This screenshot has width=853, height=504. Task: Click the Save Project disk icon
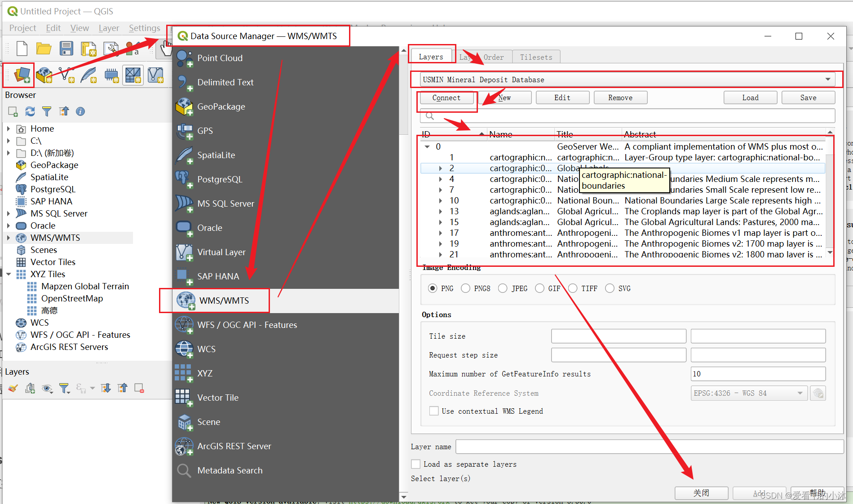point(66,49)
